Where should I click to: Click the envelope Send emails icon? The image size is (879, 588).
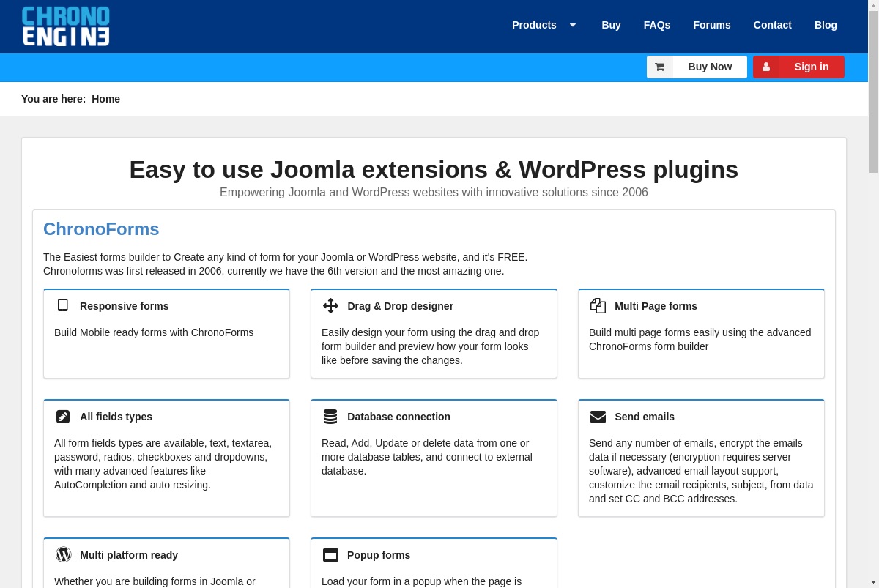[598, 417]
